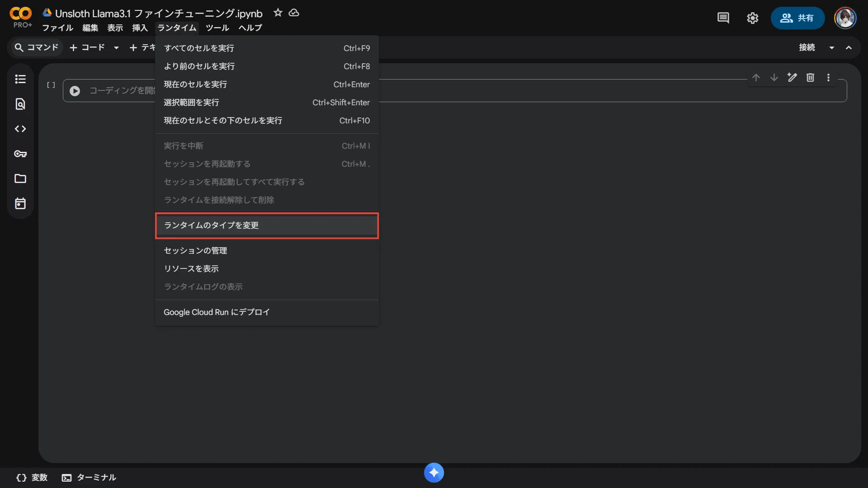Open the 挿入 menu

(140, 28)
